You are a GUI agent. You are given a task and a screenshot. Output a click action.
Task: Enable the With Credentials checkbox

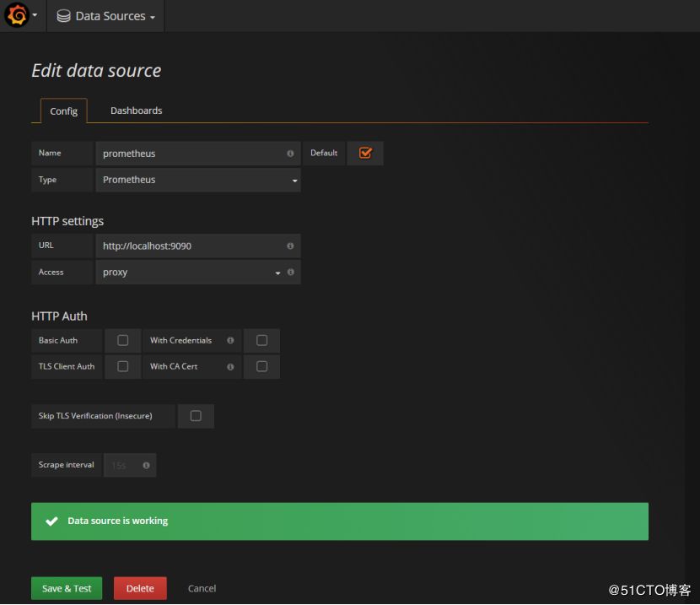(262, 340)
